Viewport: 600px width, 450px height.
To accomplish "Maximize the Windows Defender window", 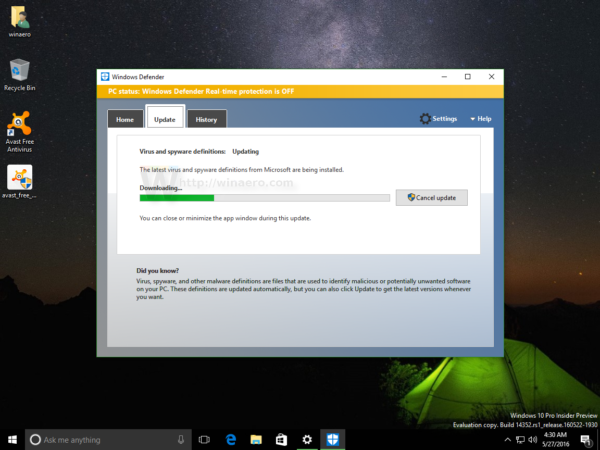I will tap(468, 77).
